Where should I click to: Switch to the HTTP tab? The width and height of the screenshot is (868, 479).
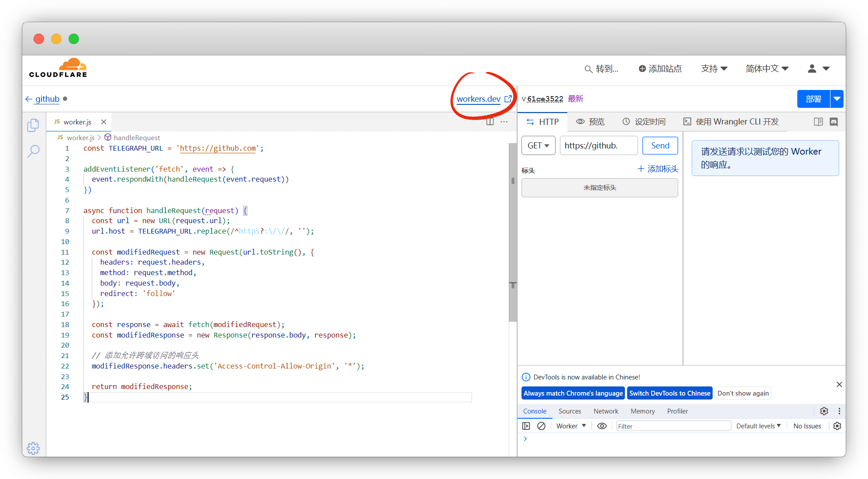(542, 122)
